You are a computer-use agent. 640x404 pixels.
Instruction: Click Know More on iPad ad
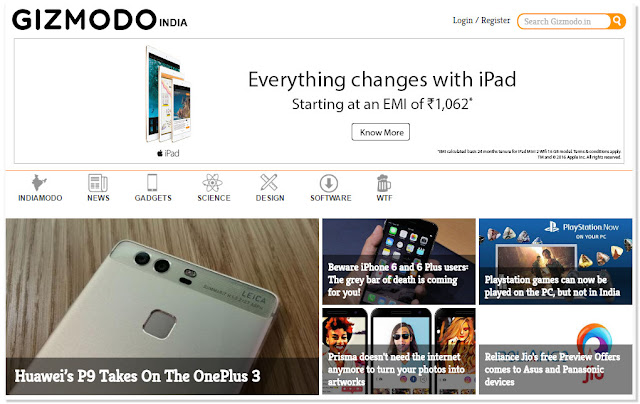[x=381, y=132]
